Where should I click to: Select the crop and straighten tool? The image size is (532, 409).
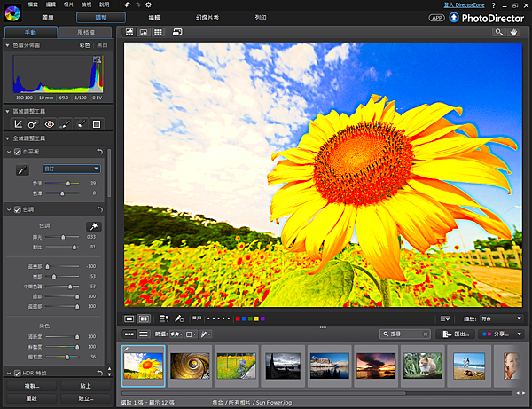(x=18, y=124)
